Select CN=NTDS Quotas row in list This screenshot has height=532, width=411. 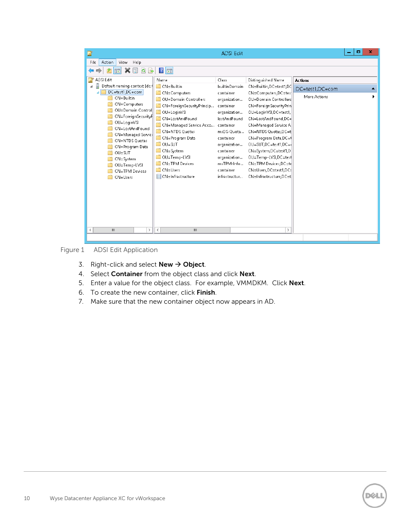pos(223,131)
